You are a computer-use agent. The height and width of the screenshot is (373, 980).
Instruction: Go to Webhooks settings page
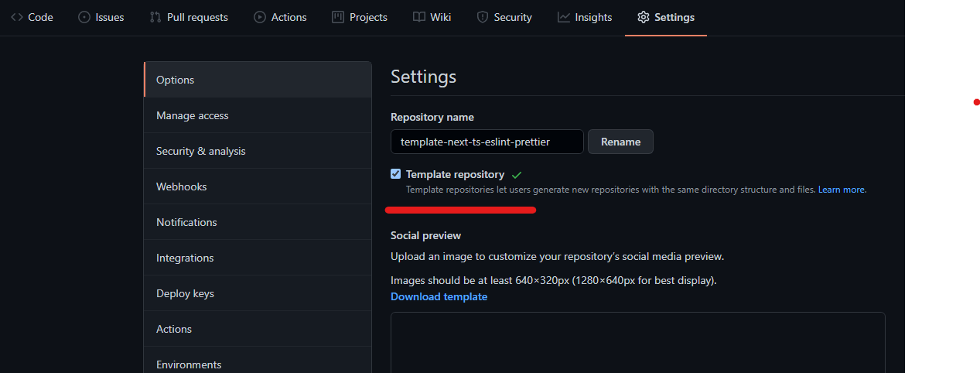(x=258, y=186)
